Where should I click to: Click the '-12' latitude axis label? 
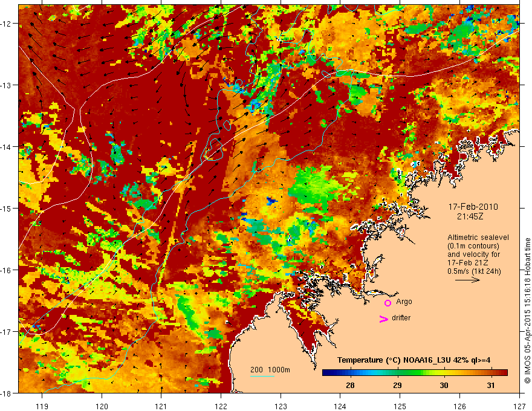click(6, 24)
